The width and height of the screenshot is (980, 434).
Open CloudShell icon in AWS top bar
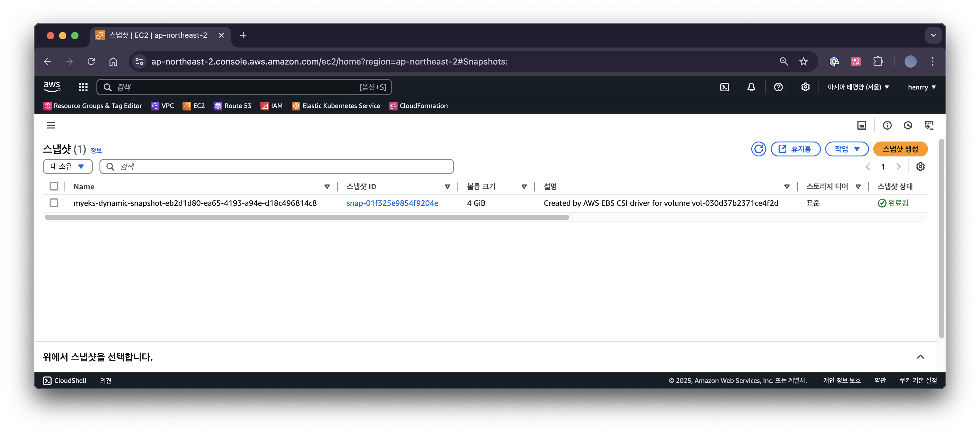click(724, 87)
